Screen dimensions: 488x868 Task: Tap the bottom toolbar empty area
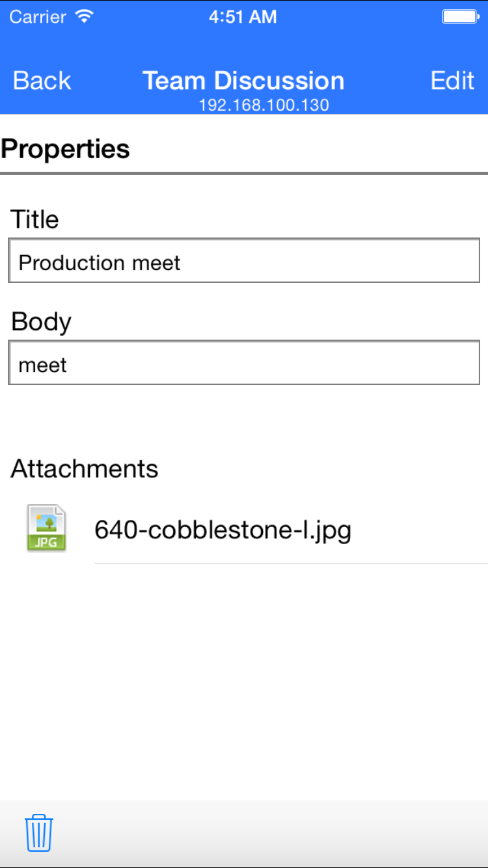pos(270,834)
